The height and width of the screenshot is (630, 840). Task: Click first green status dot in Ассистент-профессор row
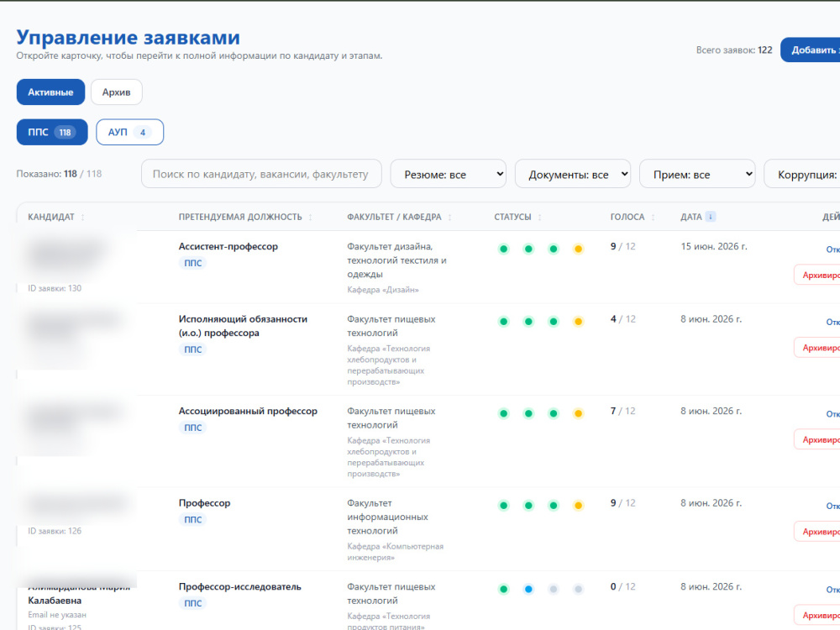pos(503,249)
